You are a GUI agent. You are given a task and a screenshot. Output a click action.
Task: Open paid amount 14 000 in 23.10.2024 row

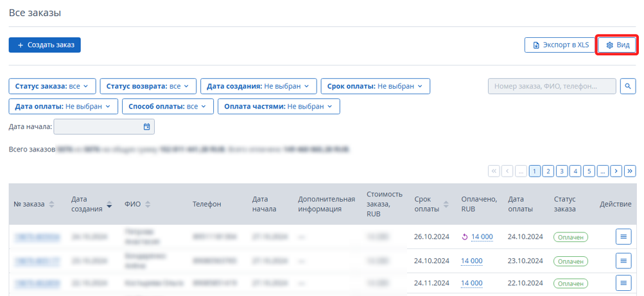(471, 261)
